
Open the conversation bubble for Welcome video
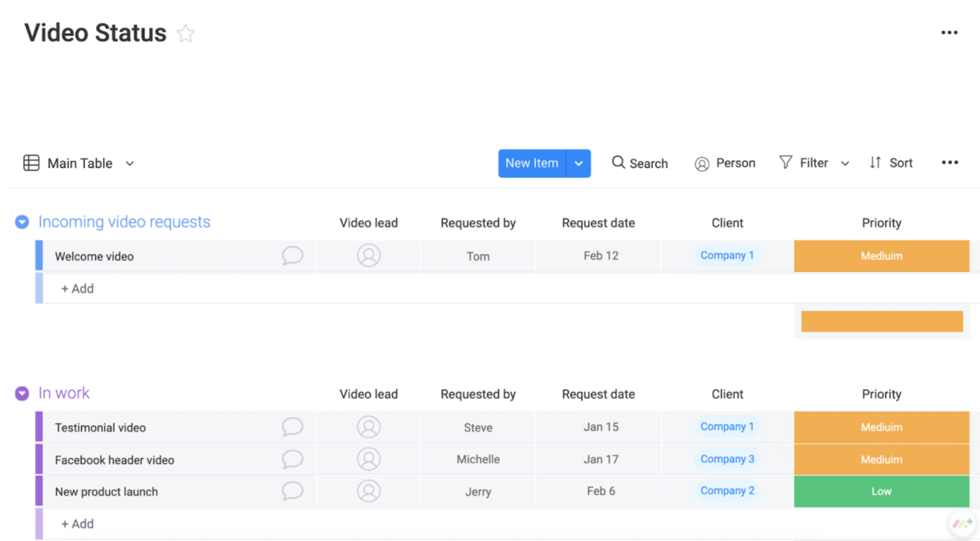coord(292,255)
